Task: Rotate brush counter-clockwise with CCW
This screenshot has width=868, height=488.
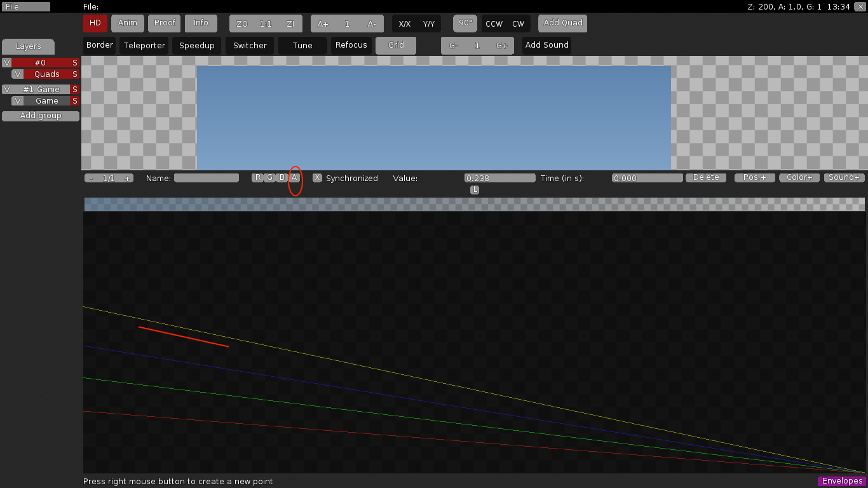Action: [x=494, y=24]
